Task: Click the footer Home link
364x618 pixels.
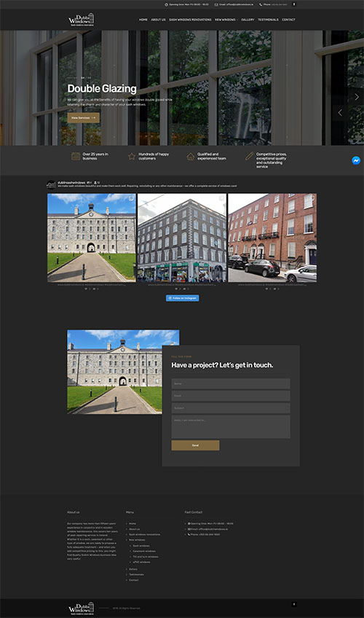Action: [x=132, y=524]
